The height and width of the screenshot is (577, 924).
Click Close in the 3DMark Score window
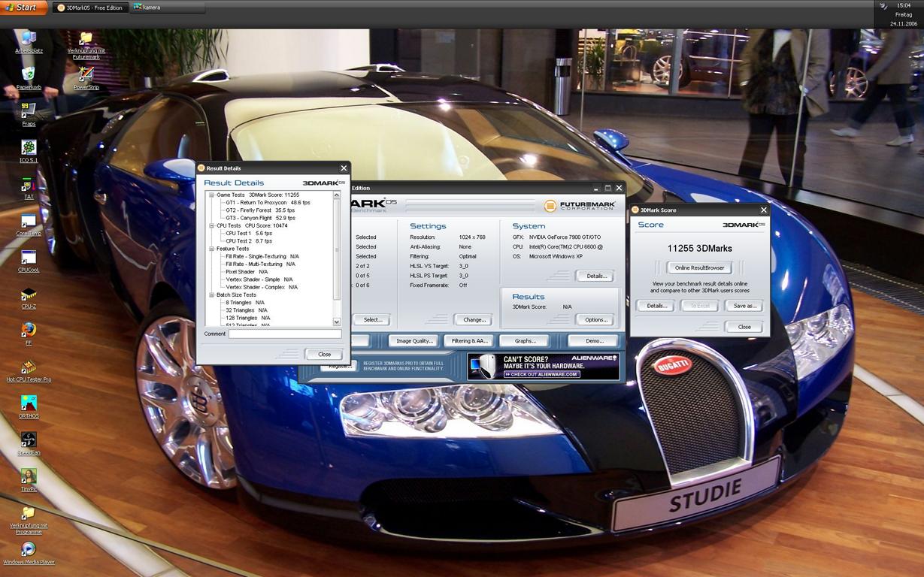tap(744, 327)
